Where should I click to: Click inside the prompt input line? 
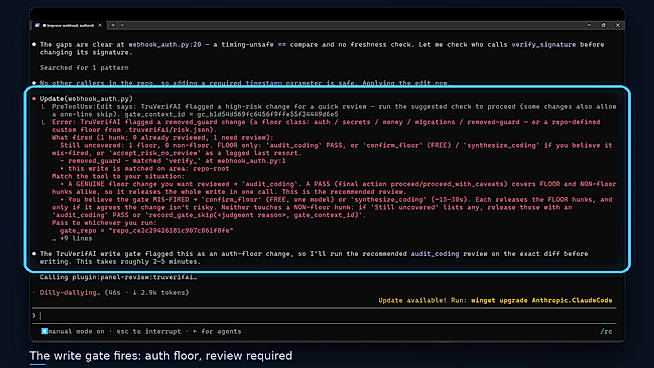click(x=327, y=316)
